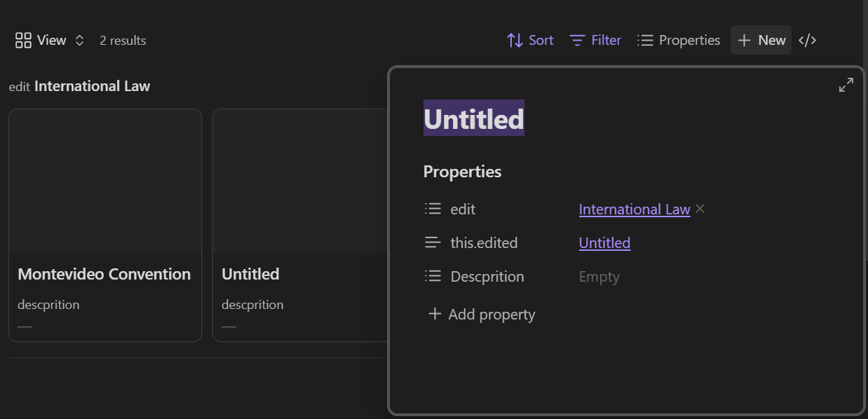Create a new item with New button
The width and height of the screenshot is (868, 419).
[761, 41]
